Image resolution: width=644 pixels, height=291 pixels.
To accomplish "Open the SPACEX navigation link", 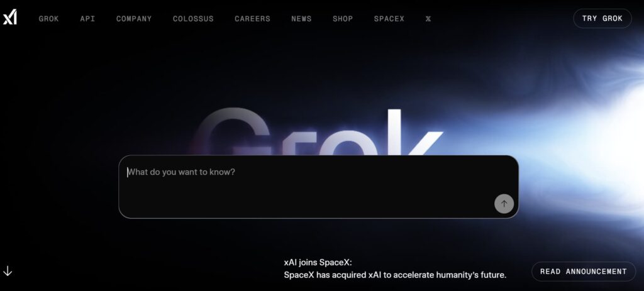I will click(389, 19).
